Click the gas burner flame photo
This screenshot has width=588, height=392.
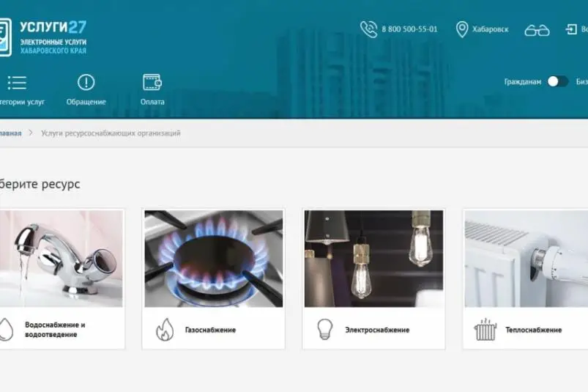(213, 259)
